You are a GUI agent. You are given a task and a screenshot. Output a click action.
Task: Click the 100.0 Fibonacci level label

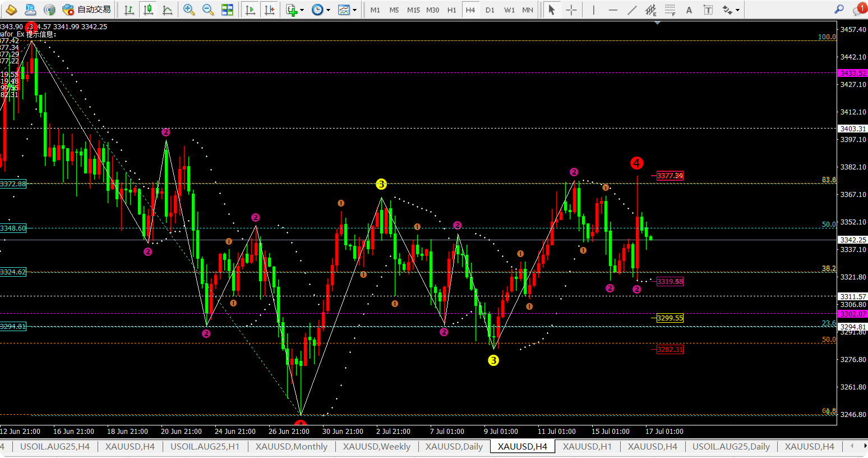827,37
